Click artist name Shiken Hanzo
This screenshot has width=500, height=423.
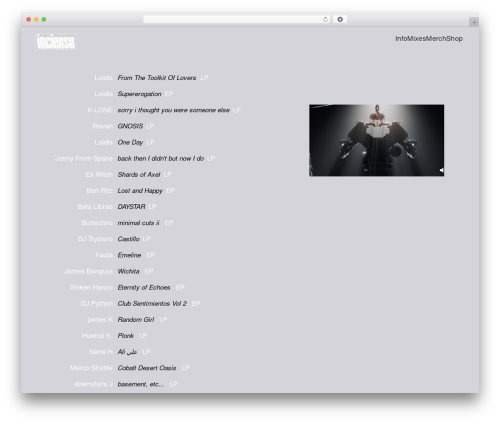point(91,287)
